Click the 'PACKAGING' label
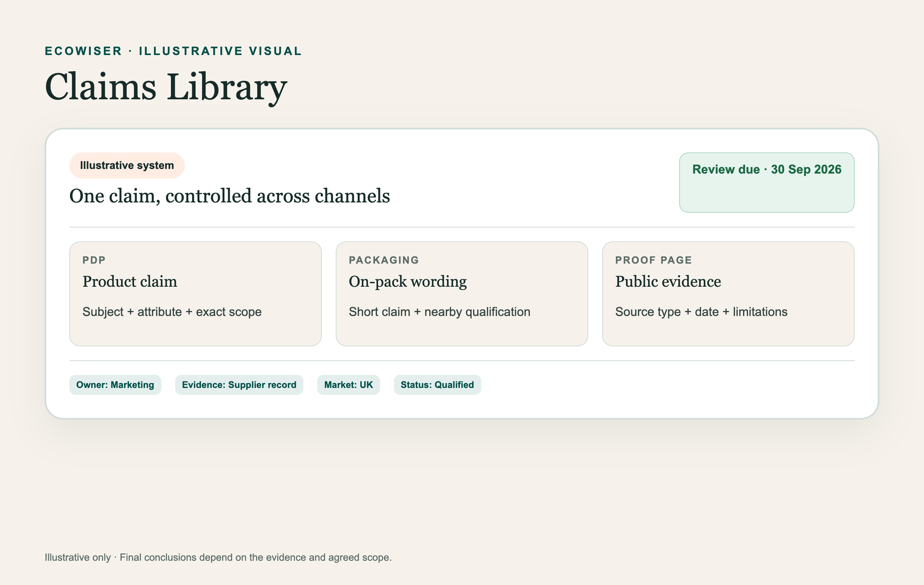The width and height of the screenshot is (924, 585). point(384,260)
